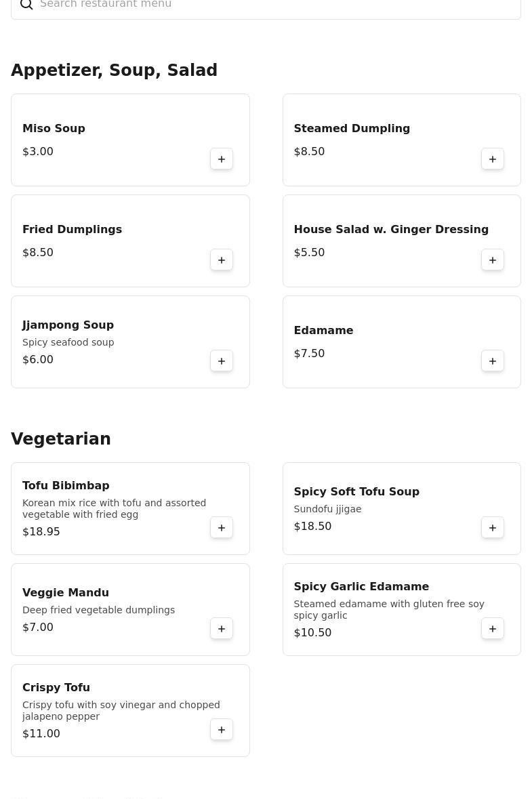The width and height of the screenshot is (532, 799).
Task: Open the Tofu Bibimbap item title
Action: 66,486
